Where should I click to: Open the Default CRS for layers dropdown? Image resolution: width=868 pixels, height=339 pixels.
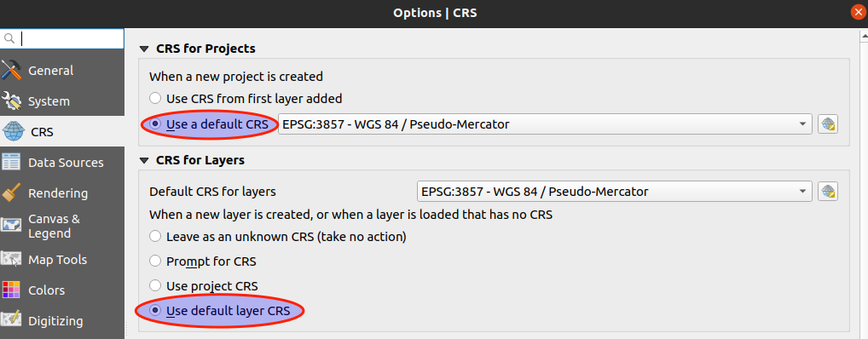click(615, 192)
